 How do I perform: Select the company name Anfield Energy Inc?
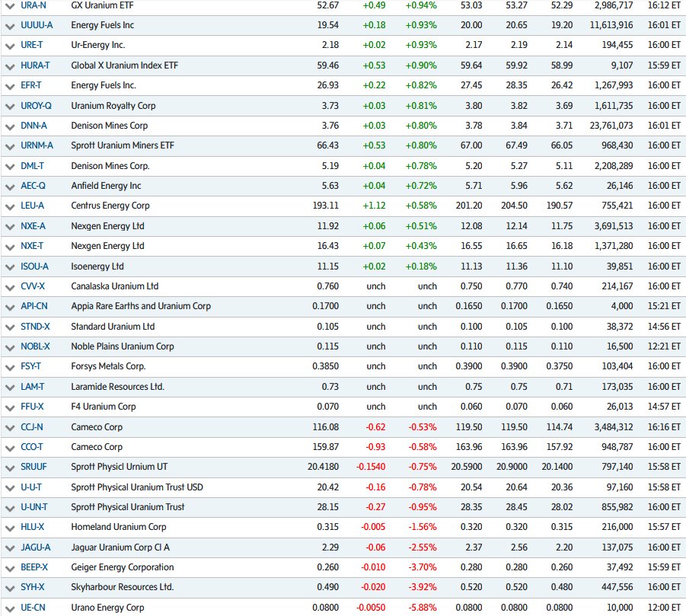coord(107,186)
